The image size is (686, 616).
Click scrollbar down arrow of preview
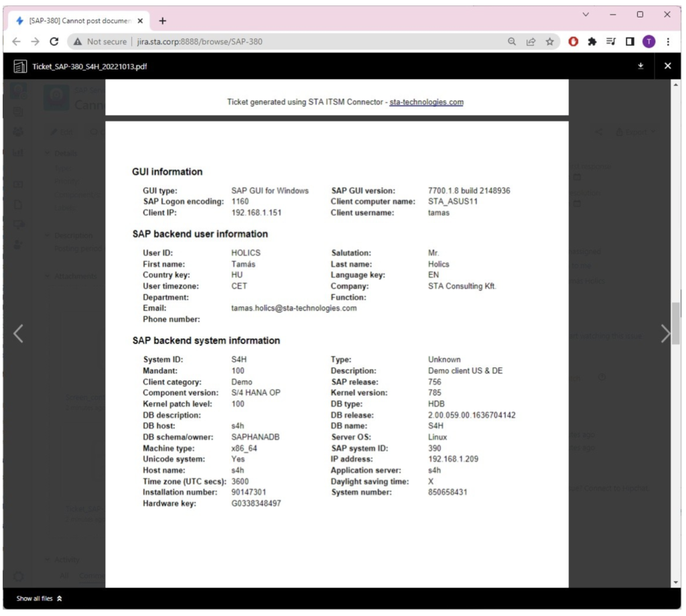coord(676,582)
